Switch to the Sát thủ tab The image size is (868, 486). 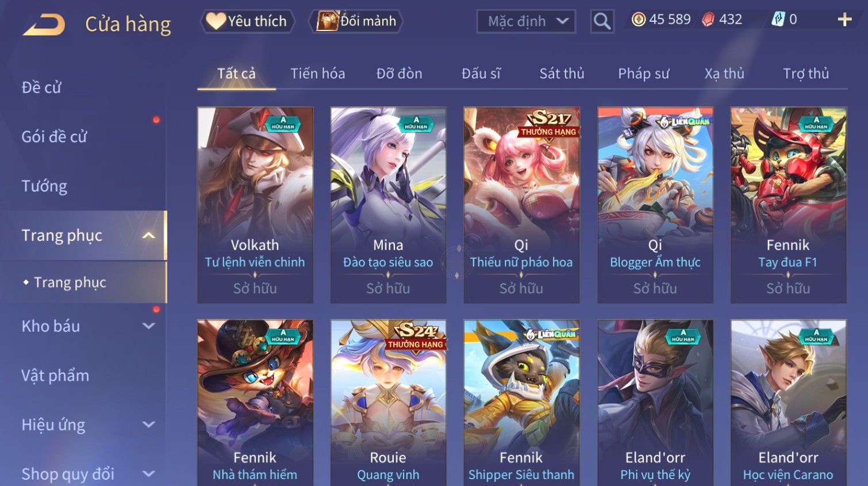(x=562, y=74)
